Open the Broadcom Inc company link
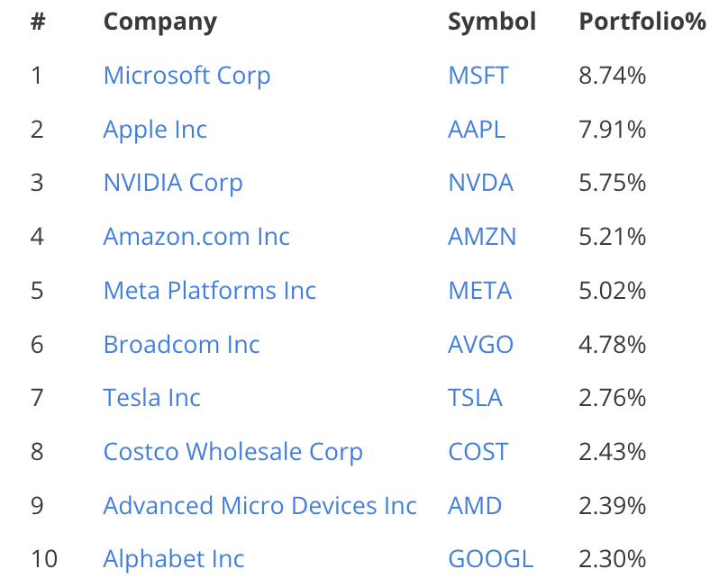728x587 pixels. pos(181,345)
